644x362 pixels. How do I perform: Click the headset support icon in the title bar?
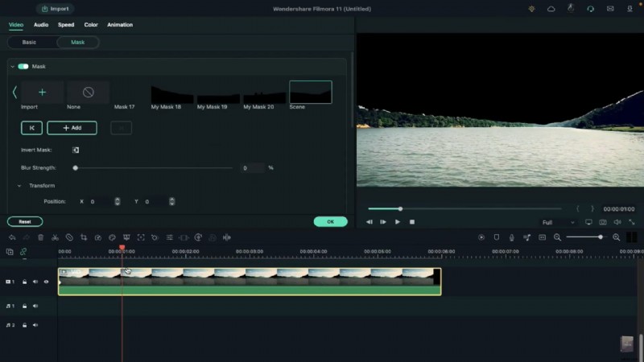coord(591,9)
